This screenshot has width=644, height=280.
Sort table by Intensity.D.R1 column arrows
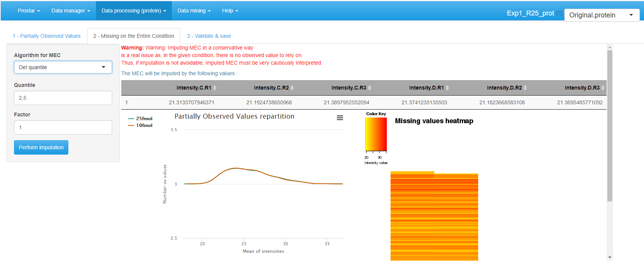447,88
